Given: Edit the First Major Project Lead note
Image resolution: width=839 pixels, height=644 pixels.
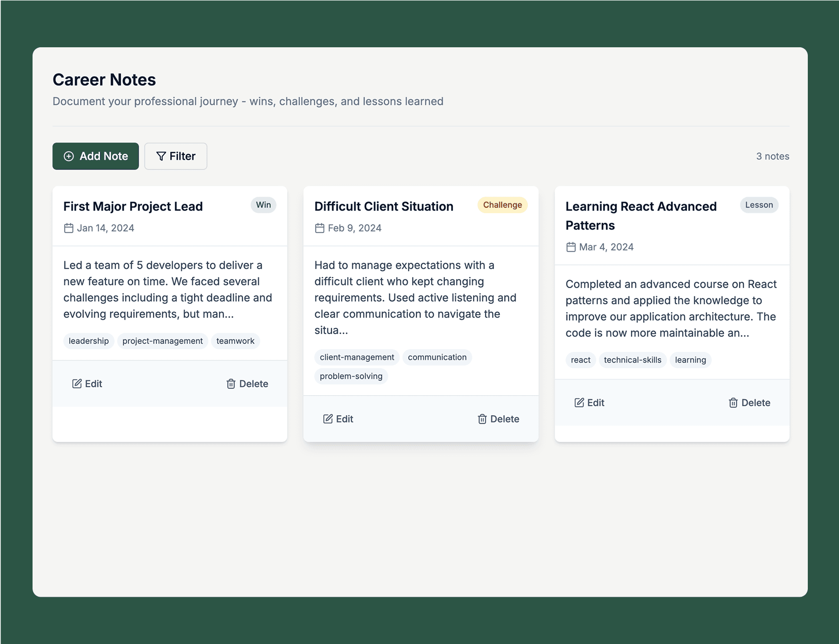Looking at the screenshot, I should pyautogui.click(x=87, y=384).
